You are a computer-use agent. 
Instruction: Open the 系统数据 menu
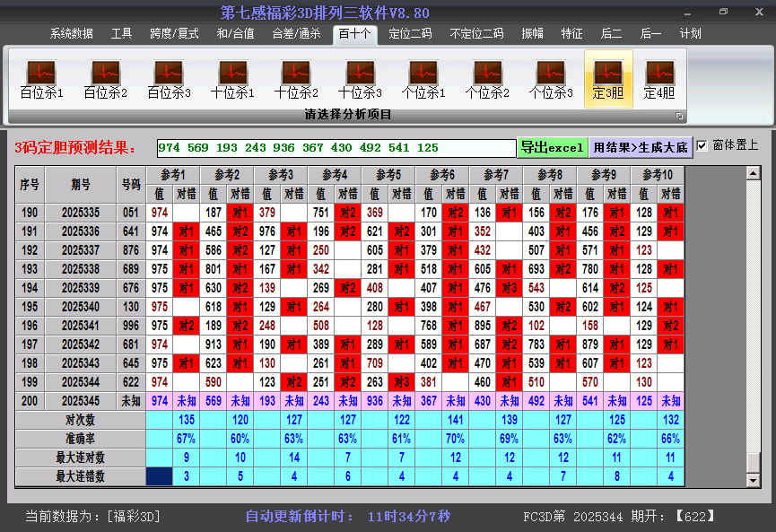click(x=71, y=34)
